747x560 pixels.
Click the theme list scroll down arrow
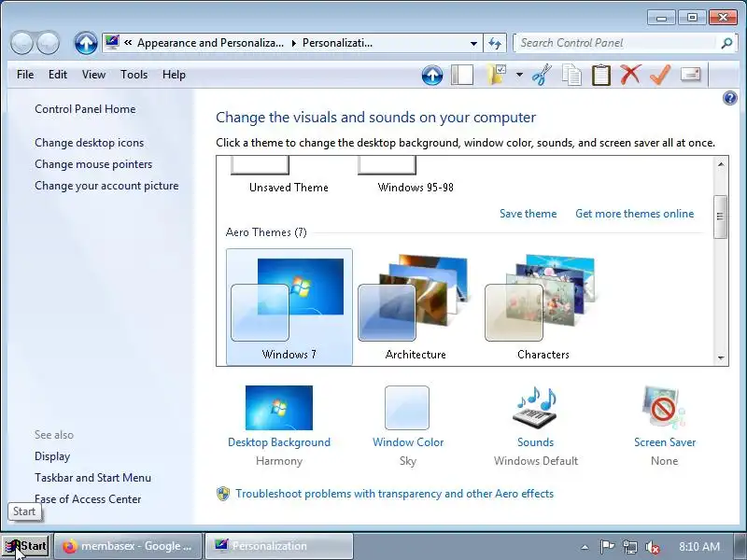point(720,357)
